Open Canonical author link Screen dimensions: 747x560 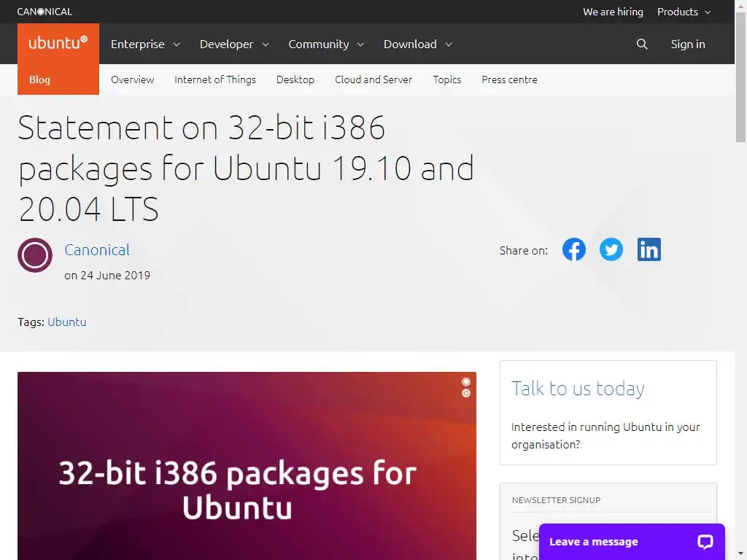[97, 249]
